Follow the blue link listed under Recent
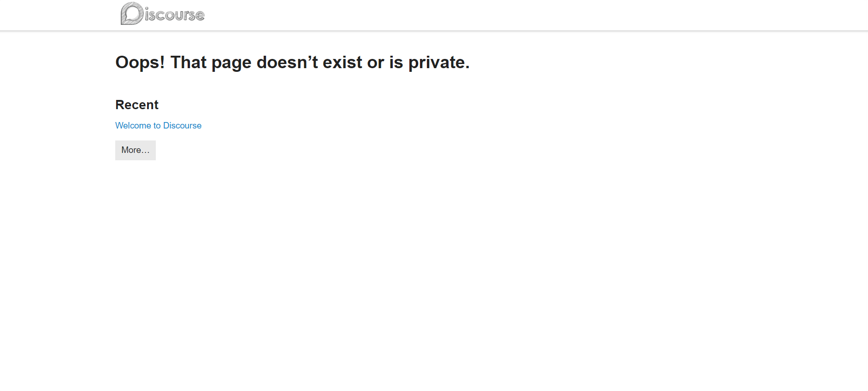This screenshot has height=391, width=868. point(158,126)
